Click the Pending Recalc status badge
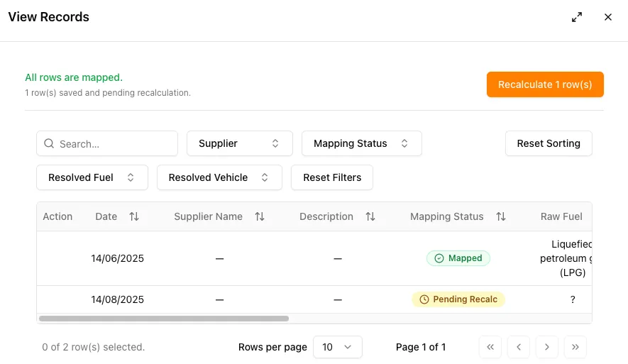Image resolution: width=628 pixels, height=364 pixels. click(458, 299)
